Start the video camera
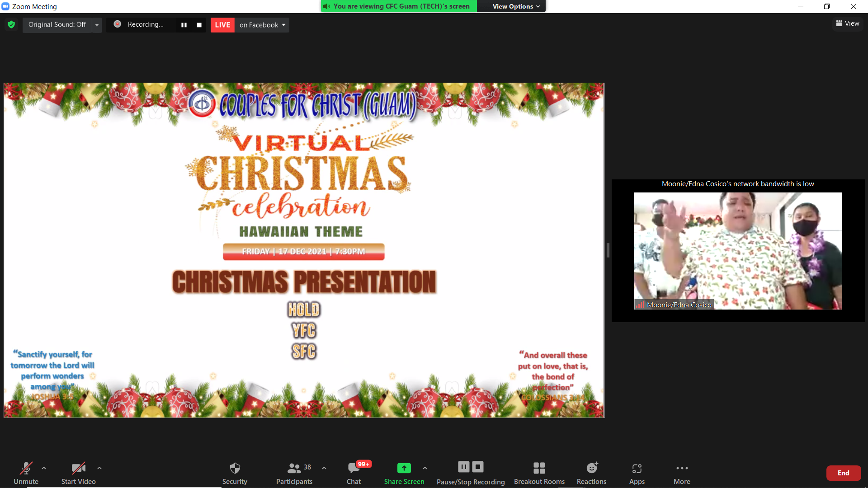The width and height of the screenshot is (868, 488). [78, 473]
